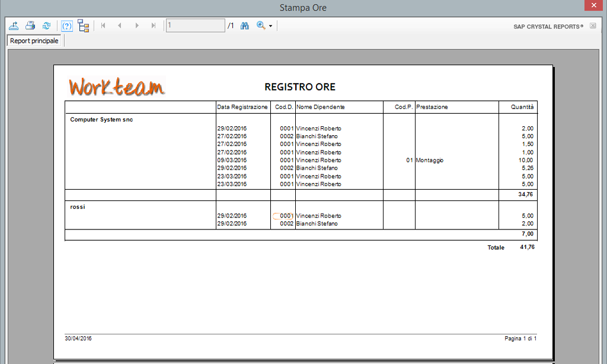Viewport: 607px width, 364px height.
Task: Click the 41,76 grand total
Action: (x=527, y=247)
